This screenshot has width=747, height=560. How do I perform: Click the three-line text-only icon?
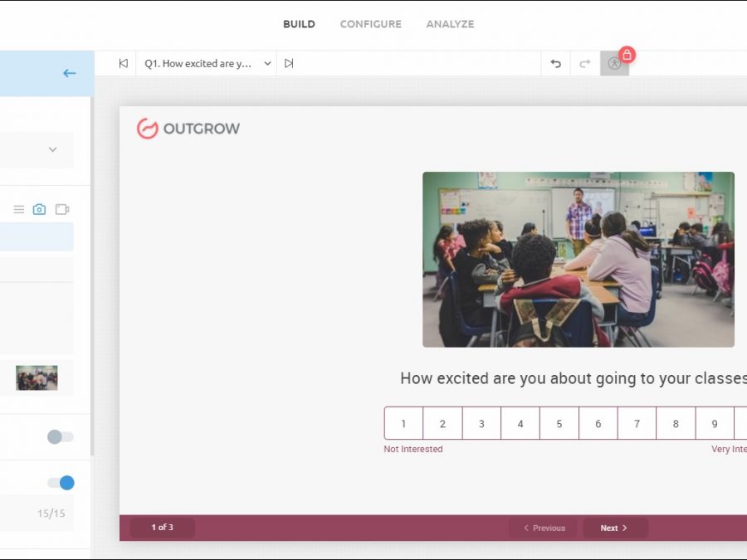point(18,209)
